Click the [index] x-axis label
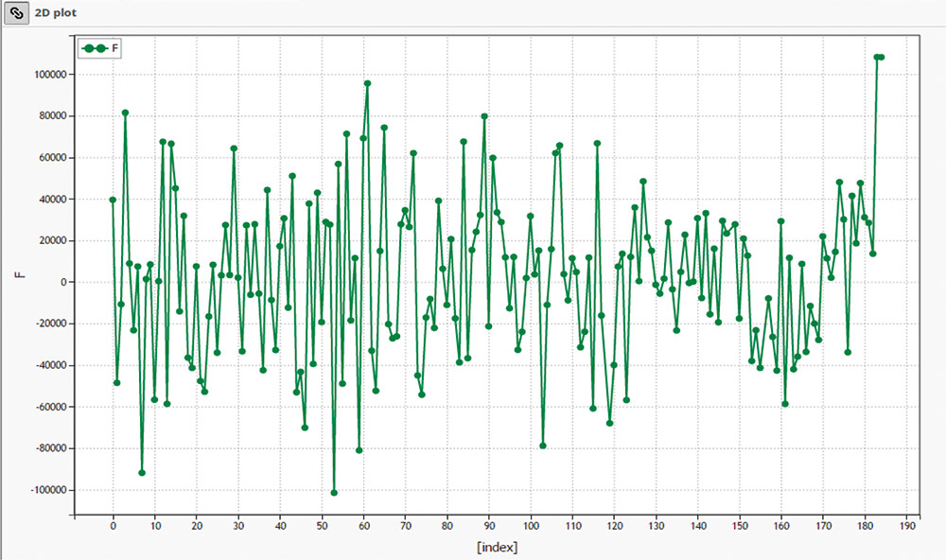 point(497,548)
